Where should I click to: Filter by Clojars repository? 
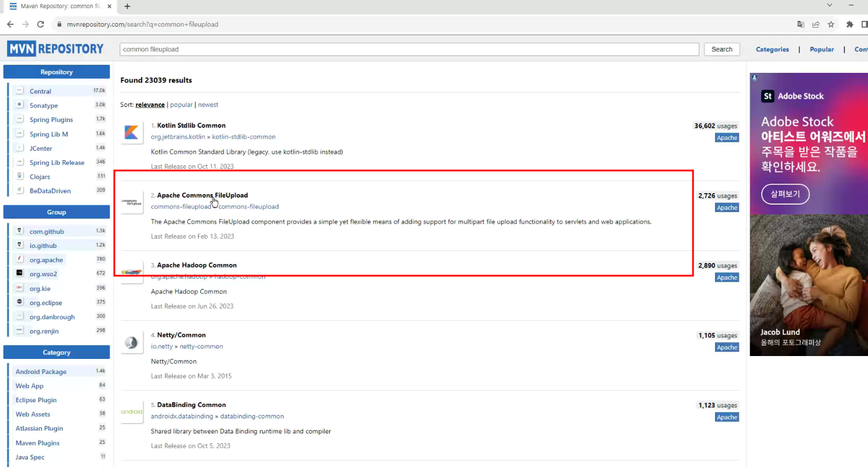40,177
